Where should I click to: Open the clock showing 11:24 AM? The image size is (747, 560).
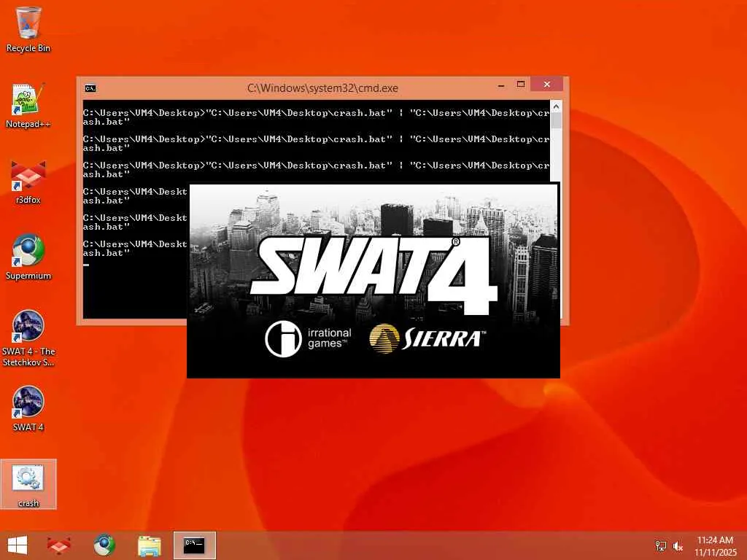pos(715,546)
